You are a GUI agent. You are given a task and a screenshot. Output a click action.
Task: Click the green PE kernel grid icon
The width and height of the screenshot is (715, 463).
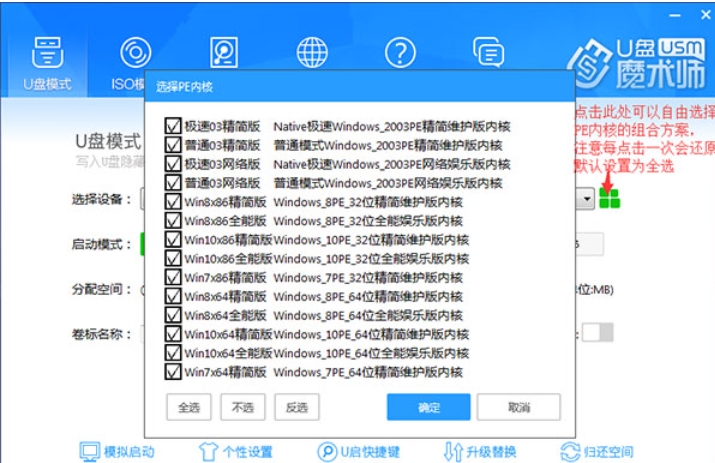pyautogui.click(x=609, y=198)
